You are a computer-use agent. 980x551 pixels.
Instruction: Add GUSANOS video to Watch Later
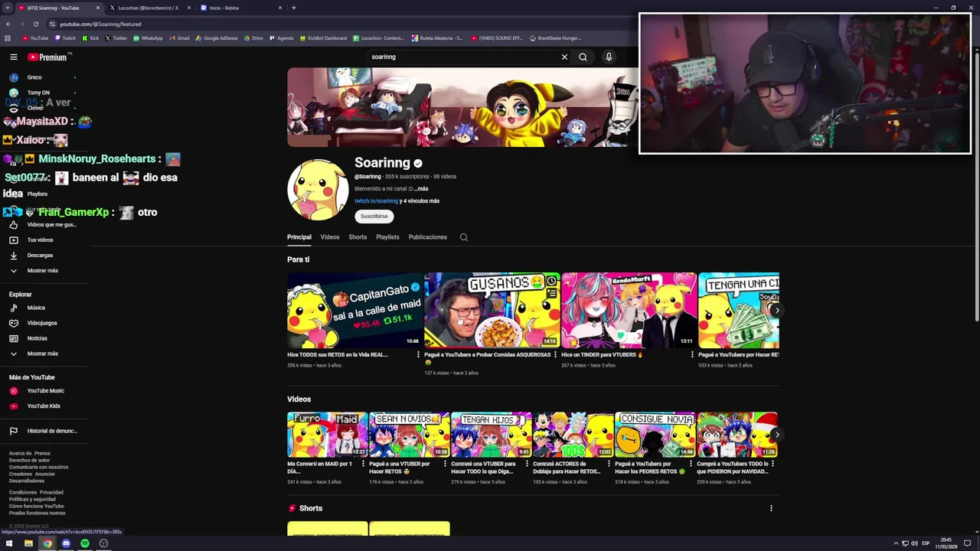coord(551,282)
